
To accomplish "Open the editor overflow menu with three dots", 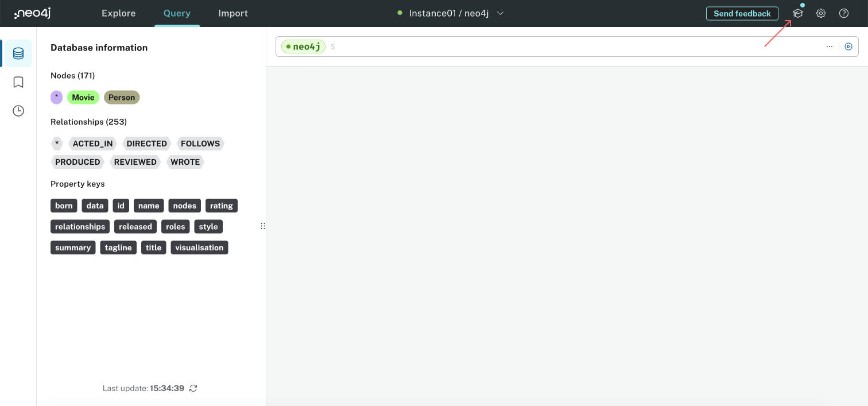I will [829, 47].
